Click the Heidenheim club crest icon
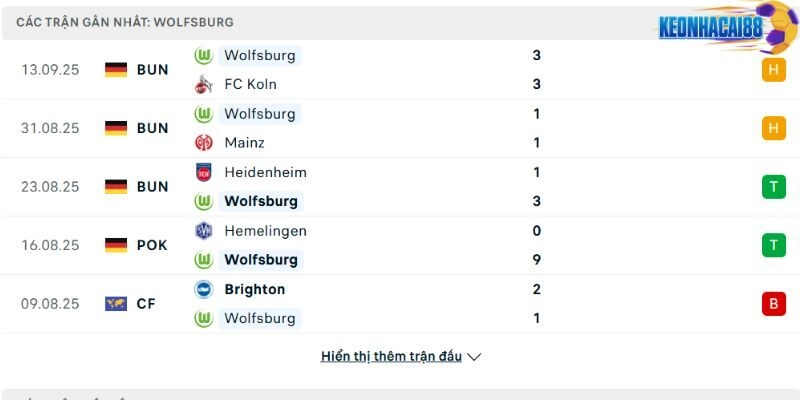The height and width of the screenshot is (400, 800). 204,172
